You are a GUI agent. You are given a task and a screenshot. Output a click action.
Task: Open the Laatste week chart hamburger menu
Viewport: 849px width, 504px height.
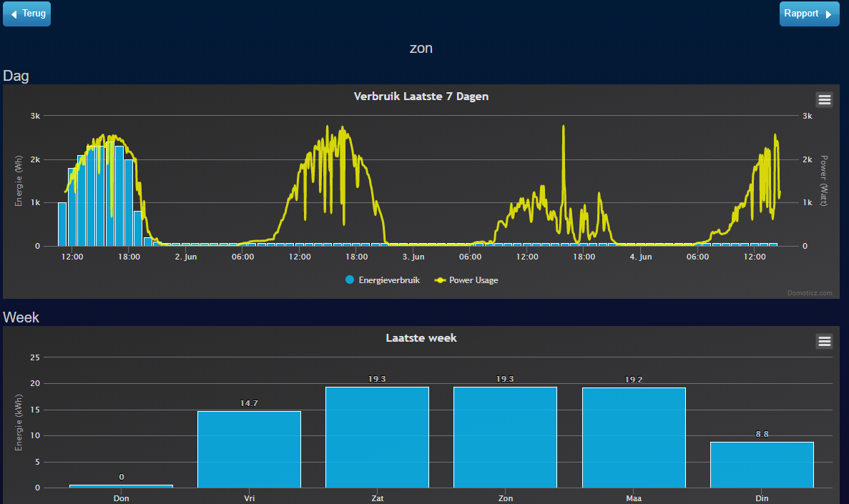coord(824,341)
